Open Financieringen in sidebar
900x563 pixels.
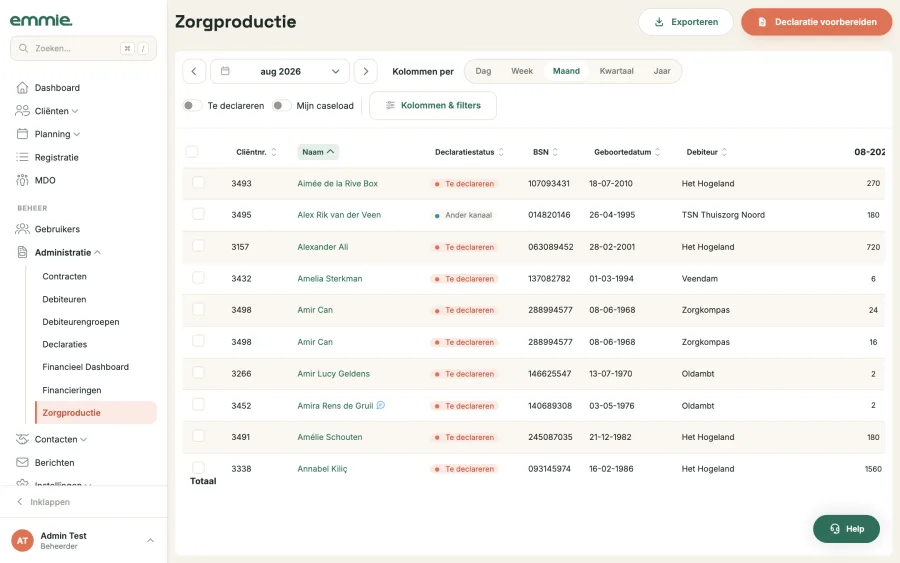click(x=72, y=390)
